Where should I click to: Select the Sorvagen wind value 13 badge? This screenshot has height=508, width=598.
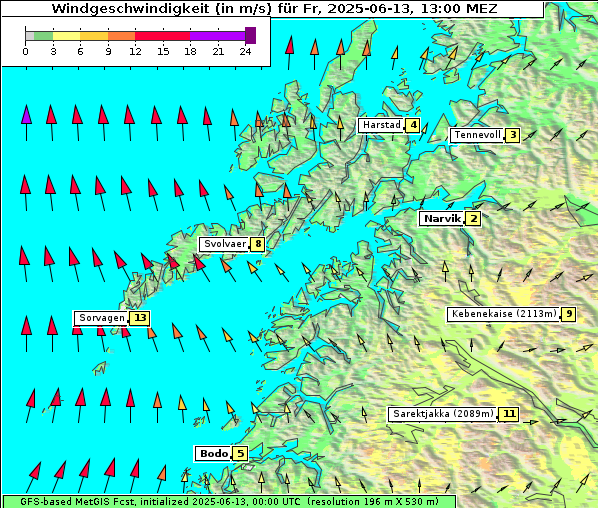pos(140,318)
